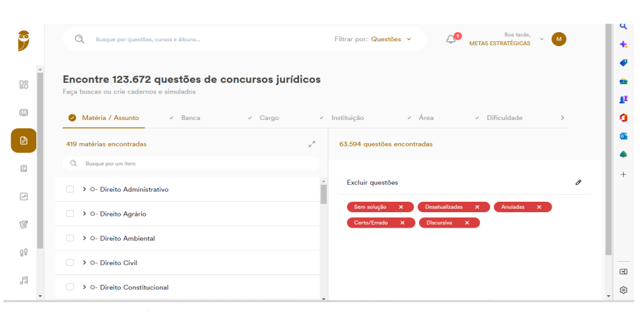Tick the O- Direito Ambiental checkbox
This screenshot has height=312, width=644.
70,238
